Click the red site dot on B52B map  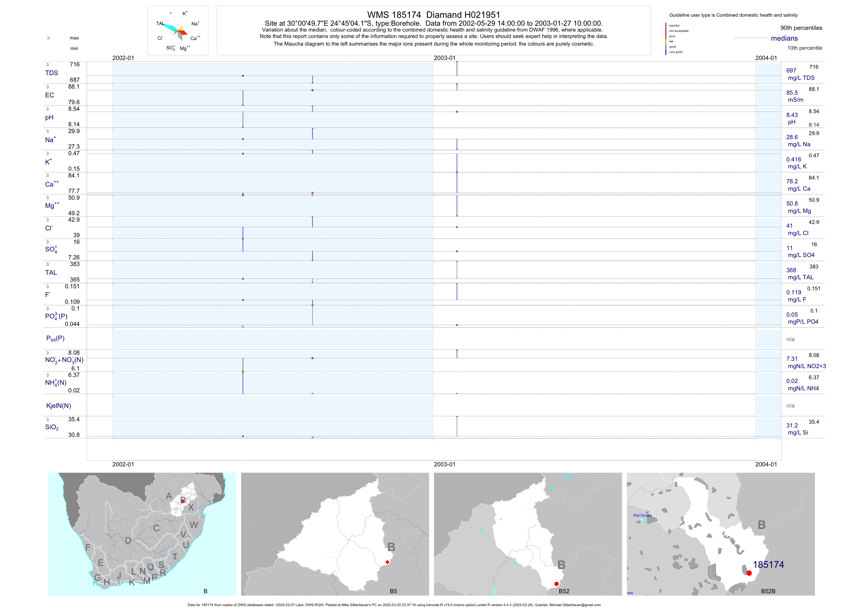[x=749, y=573]
